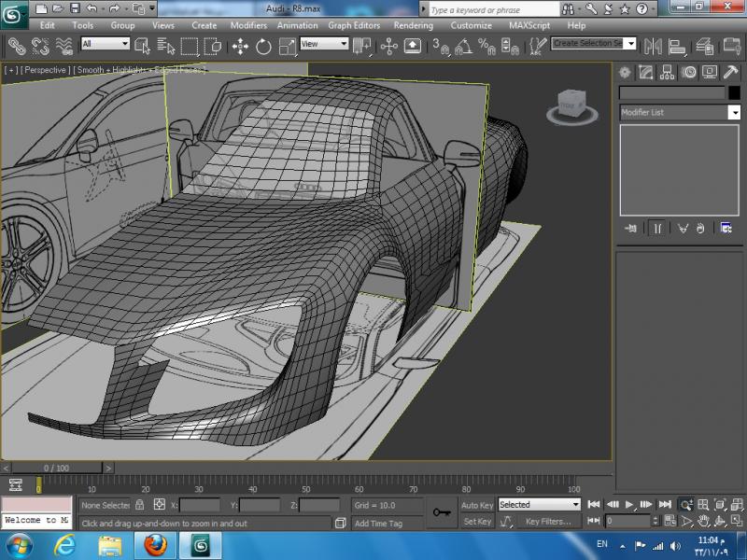Select the Move transform tool
Image resolution: width=747 pixels, height=560 pixels.
point(240,46)
